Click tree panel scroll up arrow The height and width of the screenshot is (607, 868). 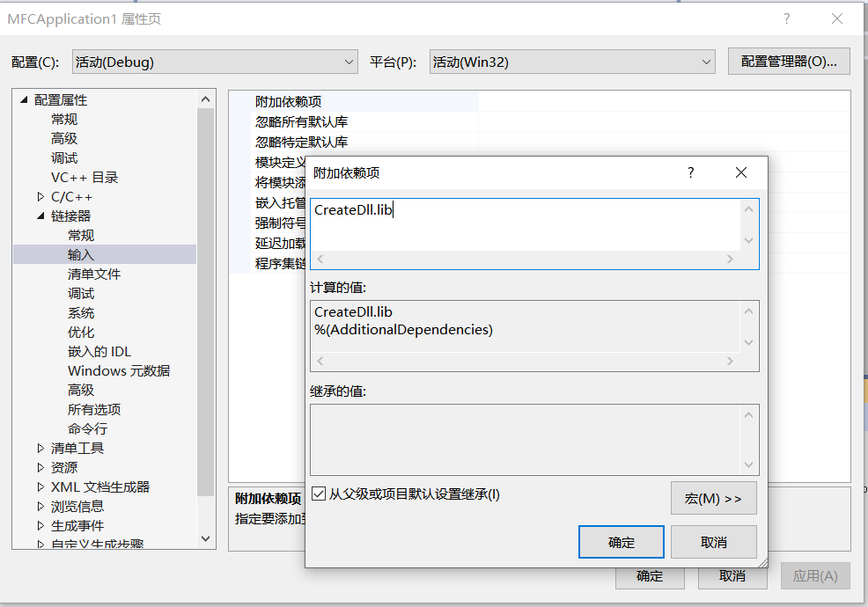(205, 99)
